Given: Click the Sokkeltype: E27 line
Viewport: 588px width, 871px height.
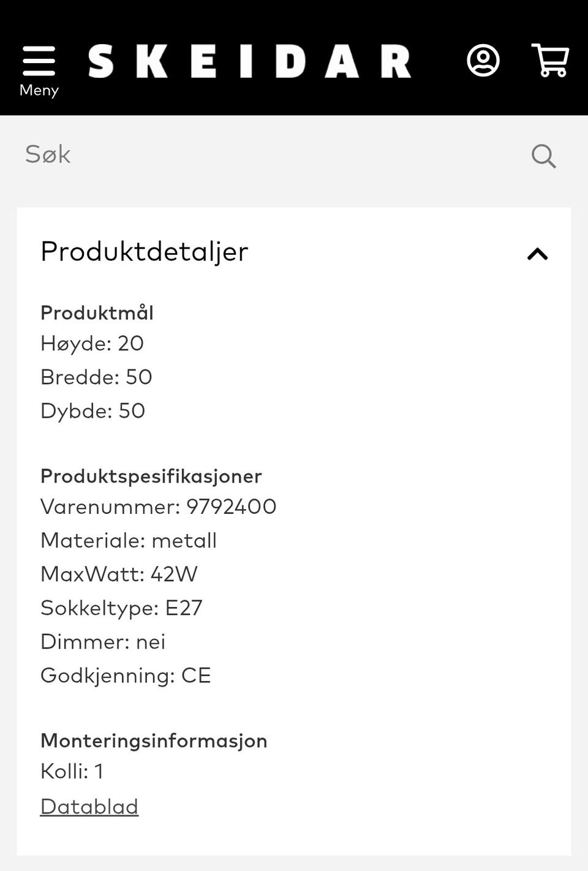Looking at the screenshot, I should [121, 608].
